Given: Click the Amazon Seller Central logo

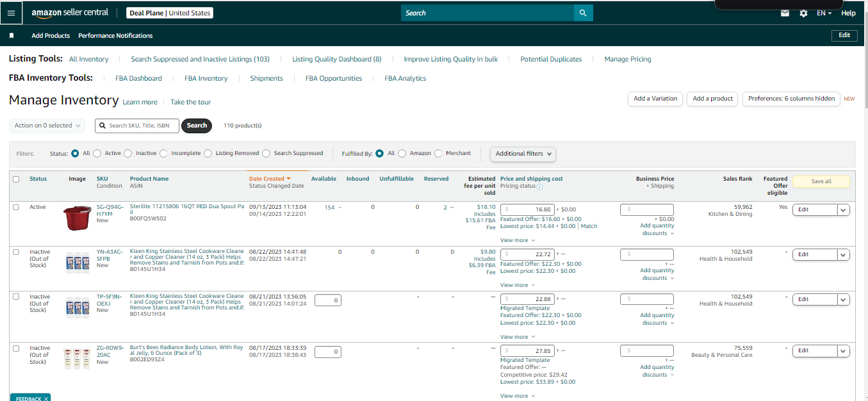Looking at the screenshot, I should pyautogui.click(x=70, y=13).
